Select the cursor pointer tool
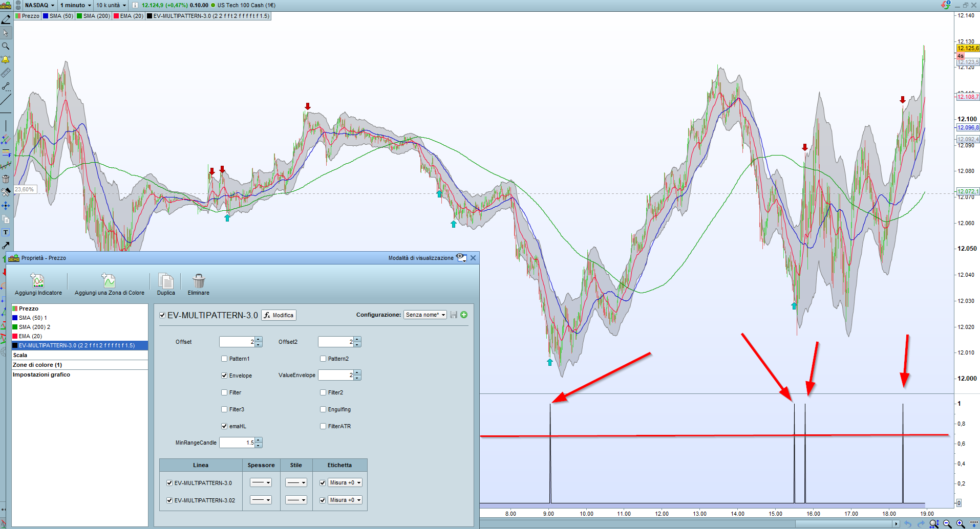This screenshot has width=980, height=529. (6, 33)
